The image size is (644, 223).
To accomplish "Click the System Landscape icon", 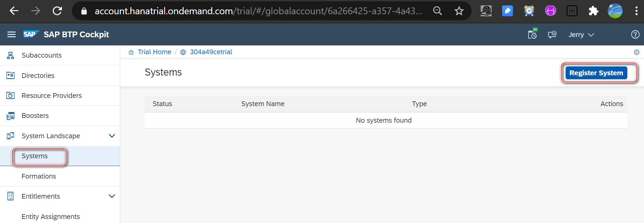I will coord(11,136).
